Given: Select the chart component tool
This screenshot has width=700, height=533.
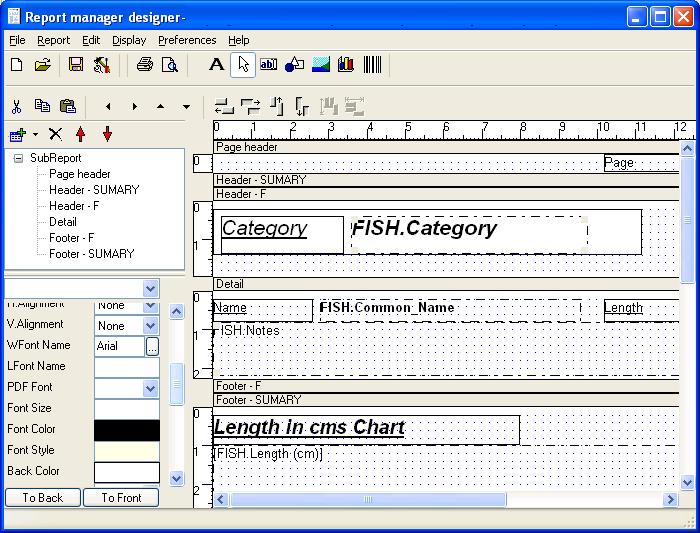Looking at the screenshot, I should point(346,65).
